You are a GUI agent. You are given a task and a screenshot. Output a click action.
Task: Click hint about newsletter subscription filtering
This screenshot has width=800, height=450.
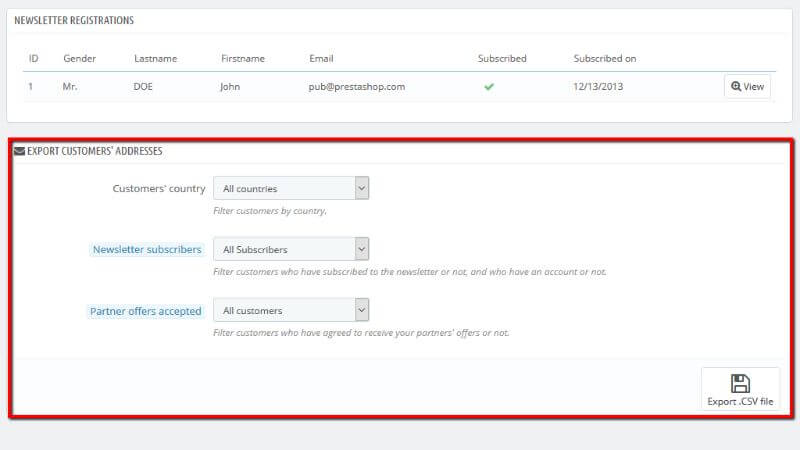(410, 272)
